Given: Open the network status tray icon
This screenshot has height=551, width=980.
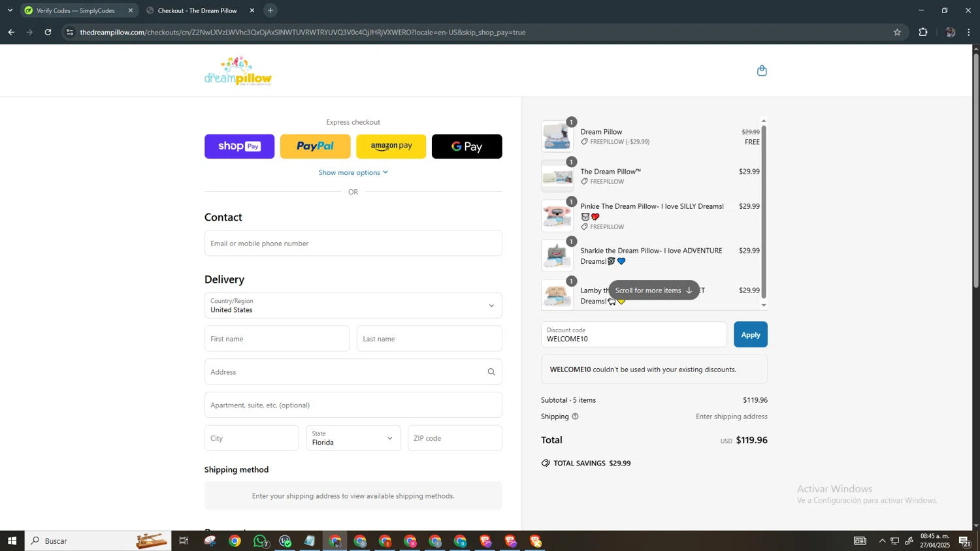Looking at the screenshot, I should point(895,541).
